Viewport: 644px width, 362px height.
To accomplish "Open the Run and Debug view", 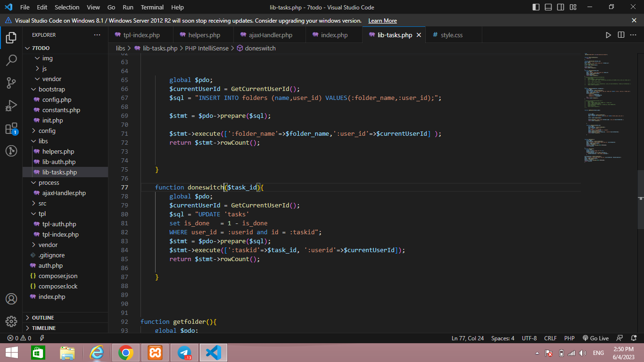I will [11, 106].
